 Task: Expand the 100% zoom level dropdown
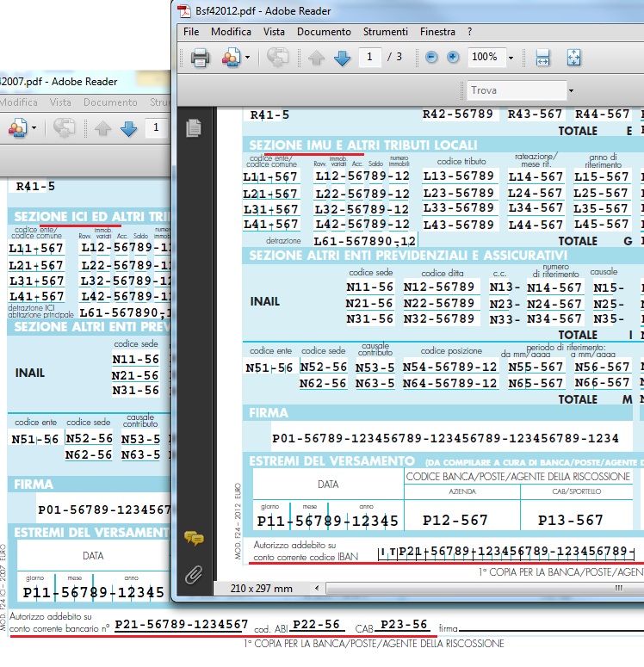[x=511, y=58]
